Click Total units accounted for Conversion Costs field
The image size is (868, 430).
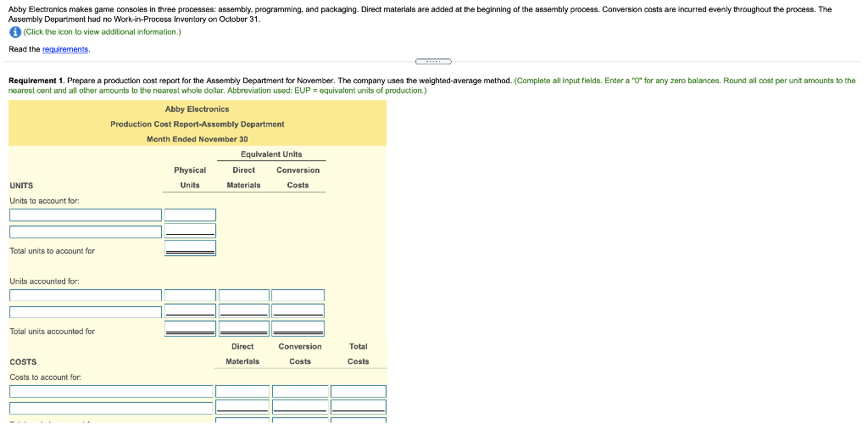click(x=298, y=328)
